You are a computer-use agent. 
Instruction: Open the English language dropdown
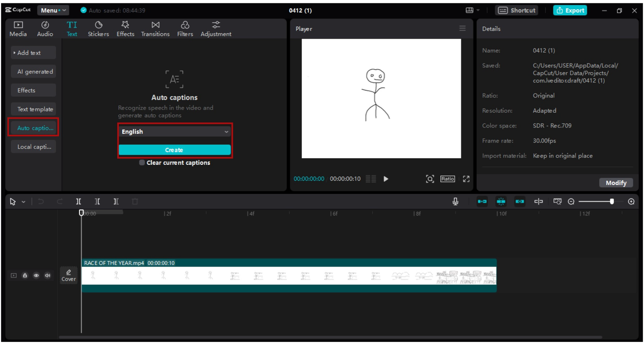click(175, 131)
